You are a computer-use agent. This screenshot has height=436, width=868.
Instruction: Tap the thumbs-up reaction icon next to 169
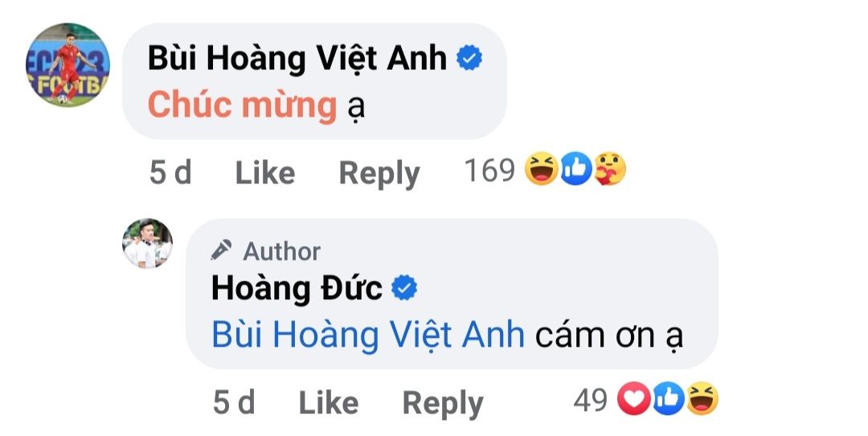click(x=575, y=169)
